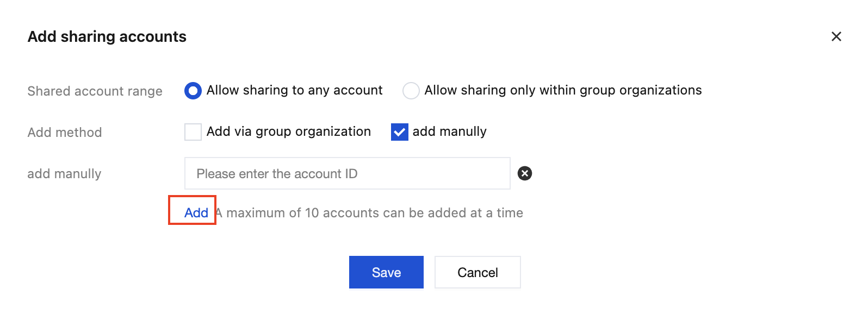Click the "Allow sharing to any account" label text
The height and width of the screenshot is (314, 868).
[x=294, y=90]
